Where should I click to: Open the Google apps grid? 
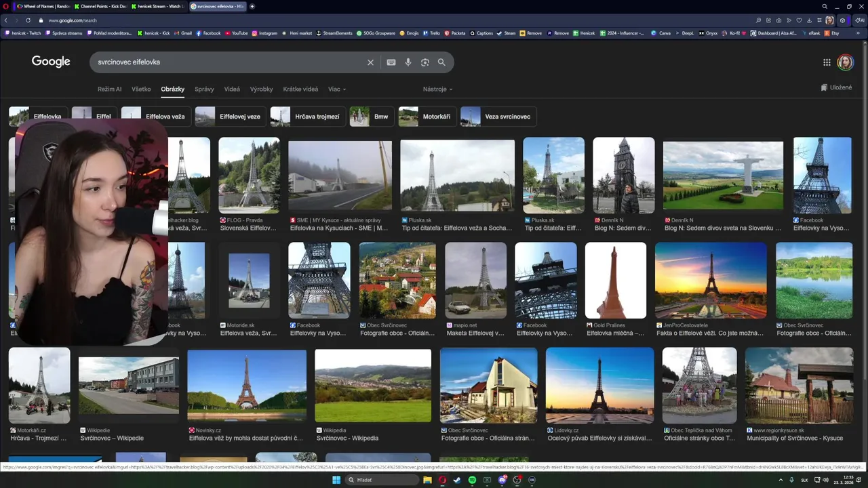point(827,62)
